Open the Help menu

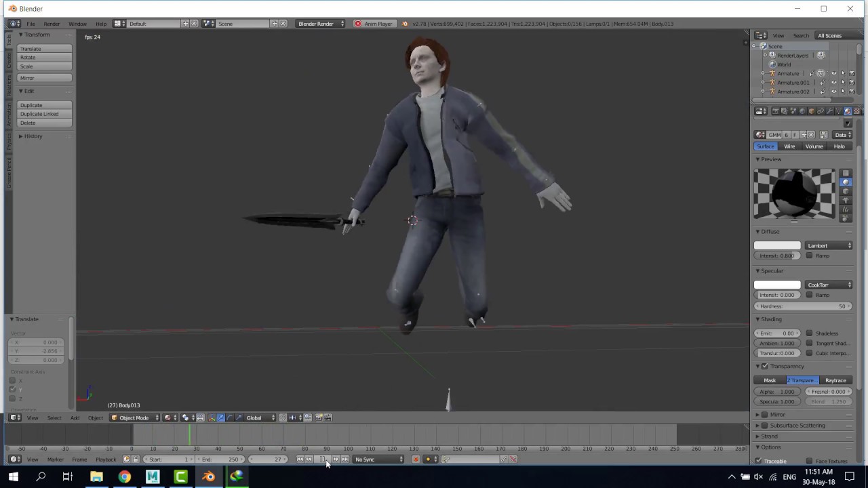point(101,24)
